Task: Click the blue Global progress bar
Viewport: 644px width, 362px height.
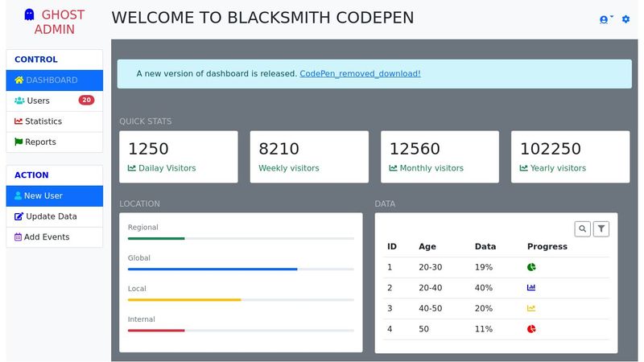Action: pos(213,269)
